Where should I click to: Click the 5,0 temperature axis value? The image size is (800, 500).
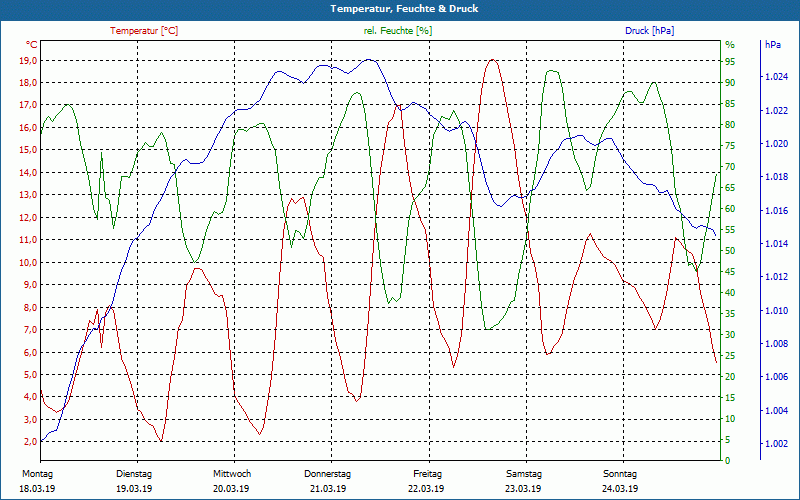pyautogui.click(x=30, y=374)
